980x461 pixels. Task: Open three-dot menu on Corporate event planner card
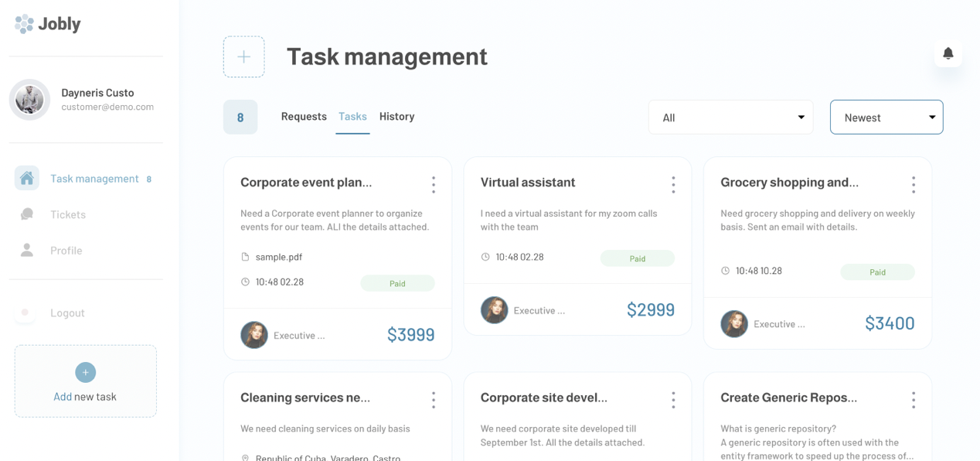[434, 184]
